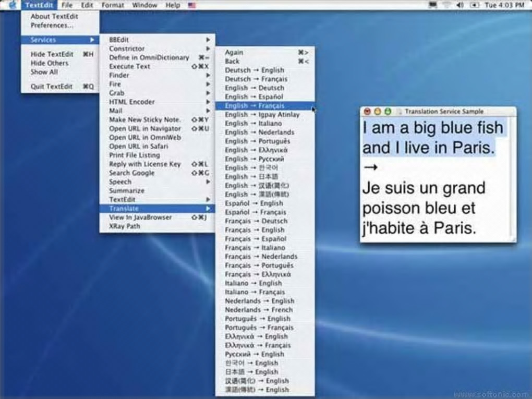Select Hide TextEdit

tap(60, 54)
